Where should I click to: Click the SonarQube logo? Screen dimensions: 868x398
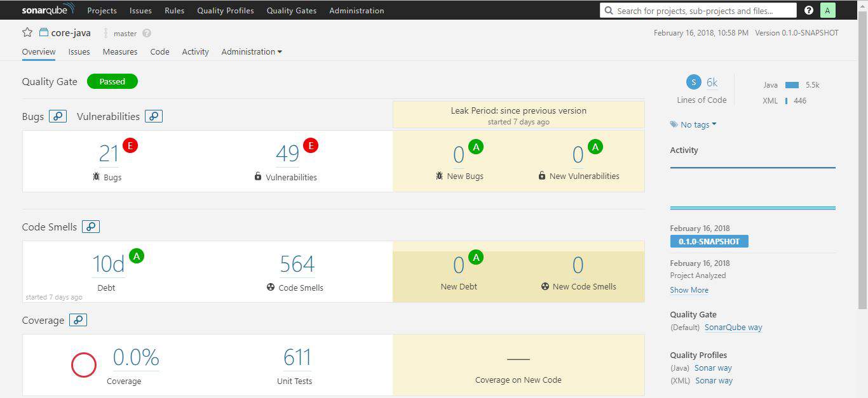(48, 10)
